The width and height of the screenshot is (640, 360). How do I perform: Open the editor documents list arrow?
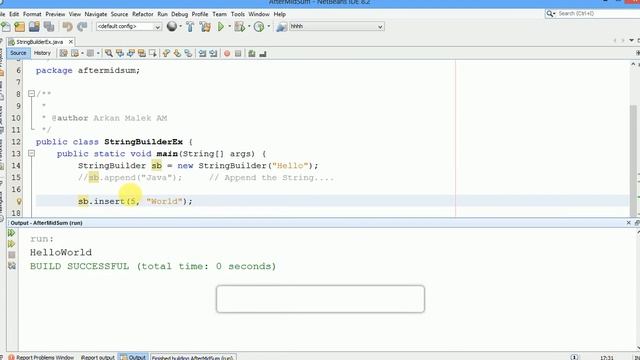pos(632,41)
